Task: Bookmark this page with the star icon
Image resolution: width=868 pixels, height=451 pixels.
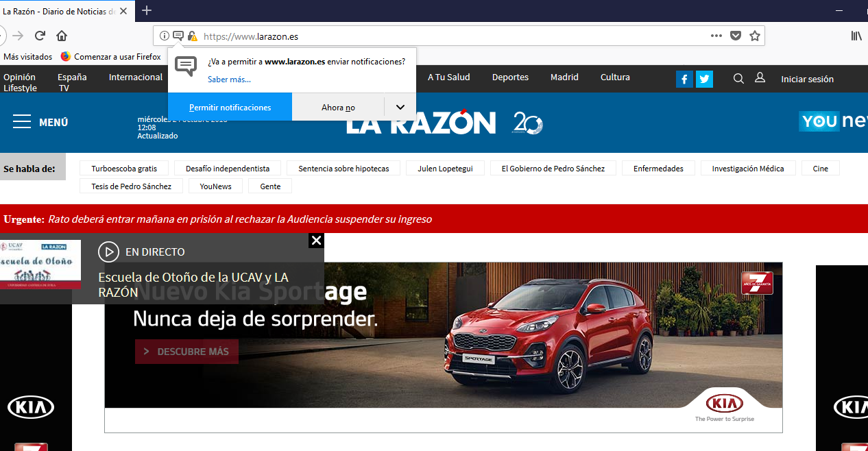Action: coord(755,36)
